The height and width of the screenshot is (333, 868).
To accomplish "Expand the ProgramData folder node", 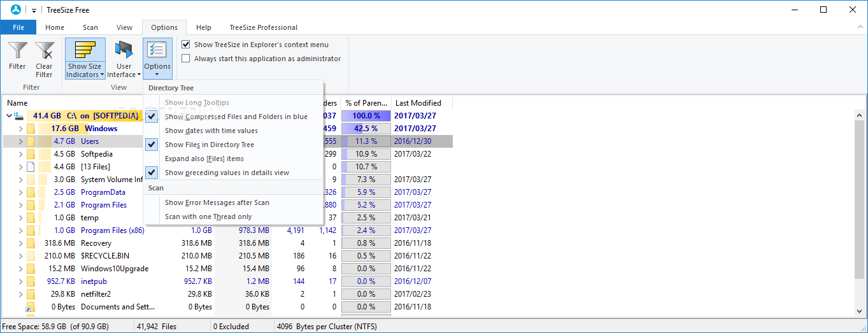I will click(x=20, y=192).
